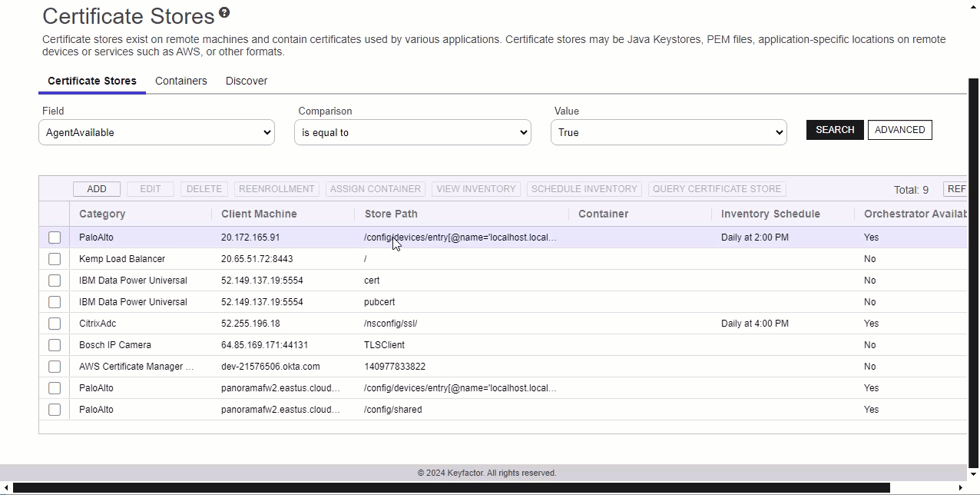980x495 pixels.
Task: Open the Value dropdown showing True
Action: pos(669,132)
